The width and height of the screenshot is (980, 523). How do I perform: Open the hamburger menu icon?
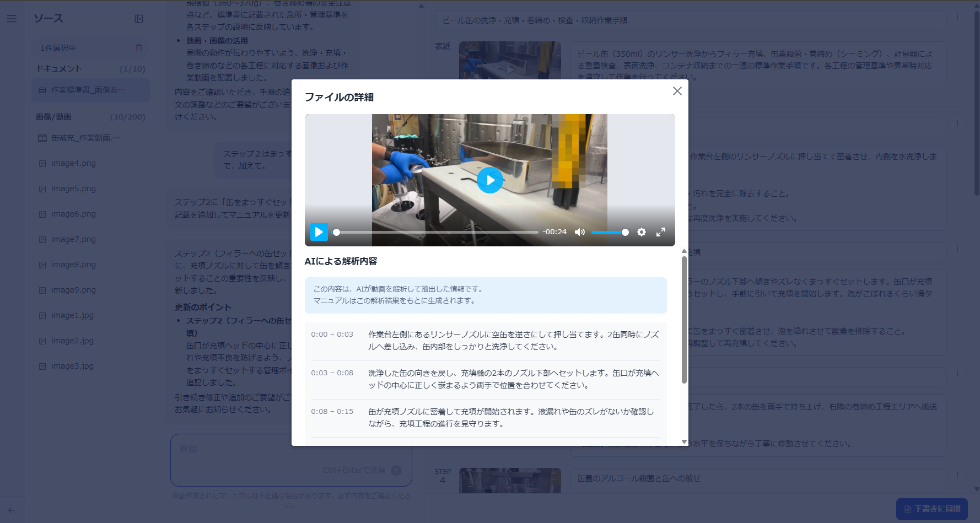[12, 19]
